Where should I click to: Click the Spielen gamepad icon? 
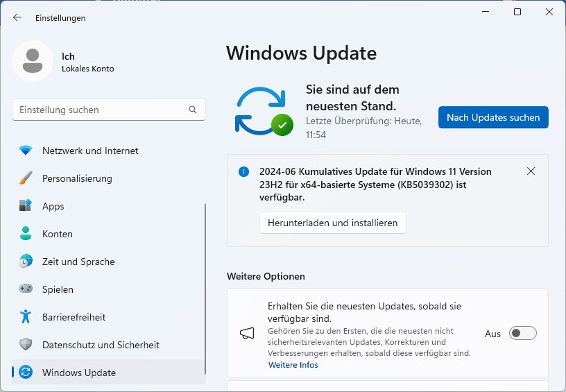pos(26,289)
